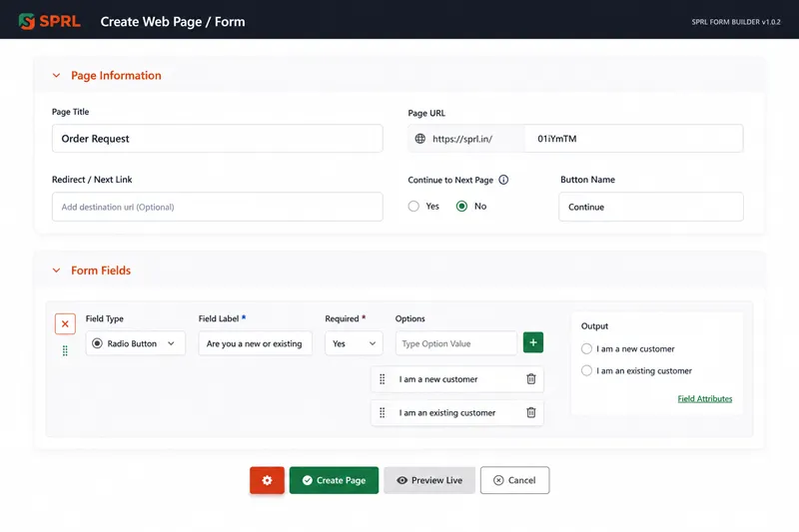
Task: Click the globe icon in Page URL
Action: [419, 139]
